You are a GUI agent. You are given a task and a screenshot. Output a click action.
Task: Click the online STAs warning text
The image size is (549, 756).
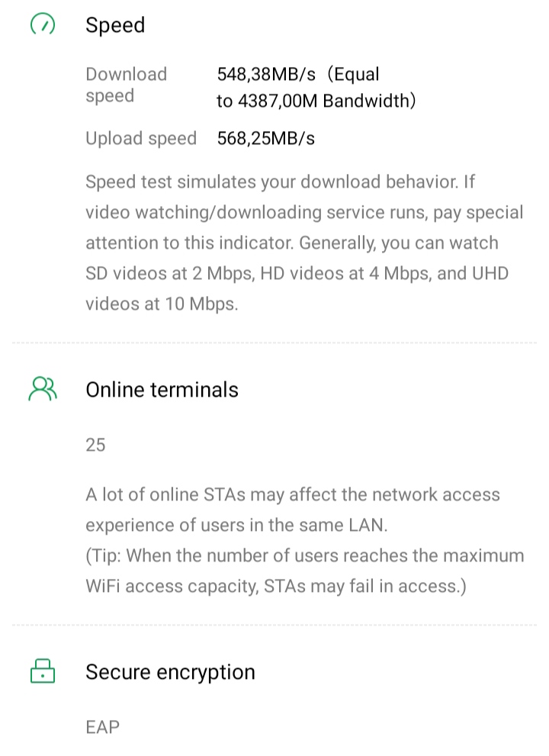pos(293,510)
